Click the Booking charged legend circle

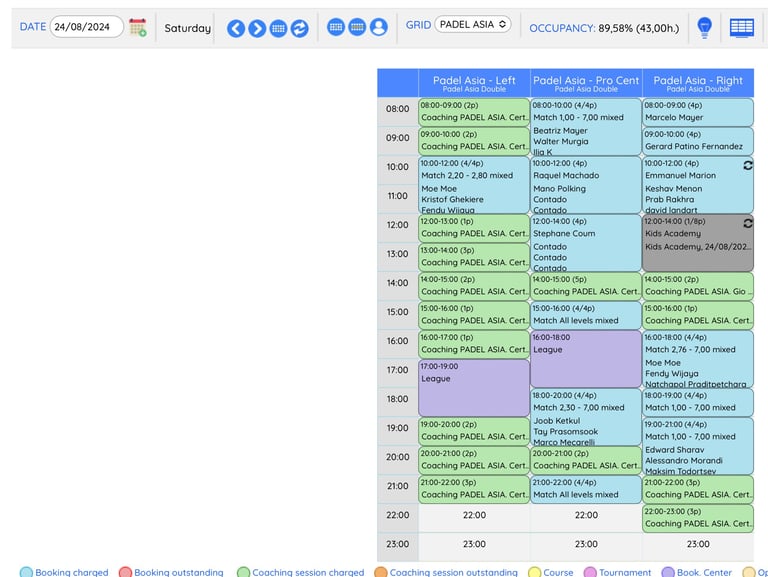click(x=26, y=572)
